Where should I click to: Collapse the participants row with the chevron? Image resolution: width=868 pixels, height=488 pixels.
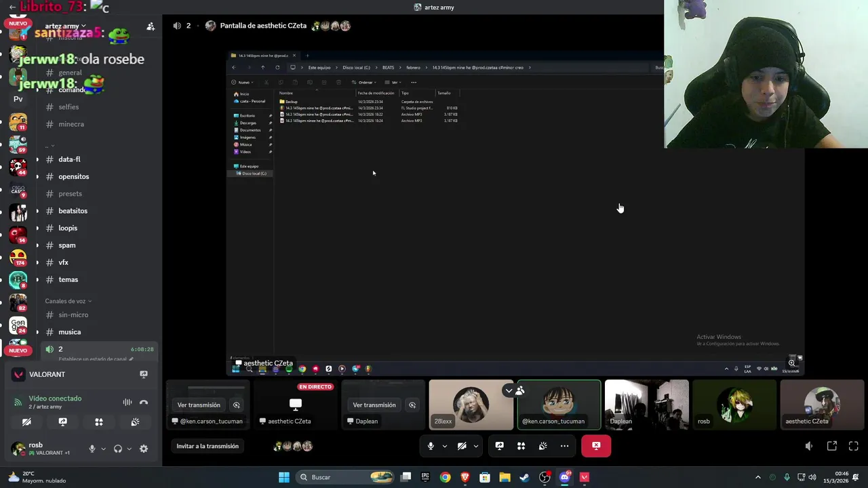pyautogui.click(x=509, y=390)
